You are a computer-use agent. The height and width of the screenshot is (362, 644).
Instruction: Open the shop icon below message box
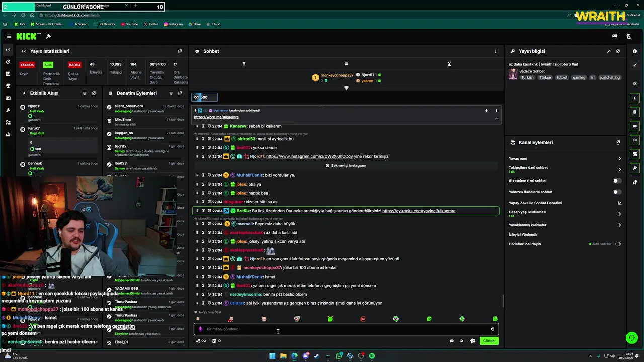pyautogui.click(x=214, y=341)
